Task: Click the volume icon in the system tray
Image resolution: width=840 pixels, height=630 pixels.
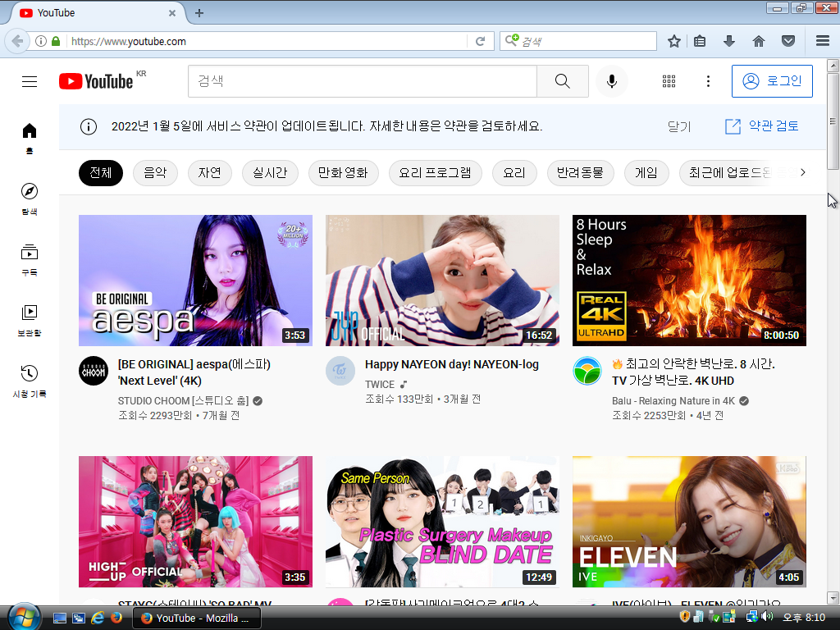Action: (767, 617)
